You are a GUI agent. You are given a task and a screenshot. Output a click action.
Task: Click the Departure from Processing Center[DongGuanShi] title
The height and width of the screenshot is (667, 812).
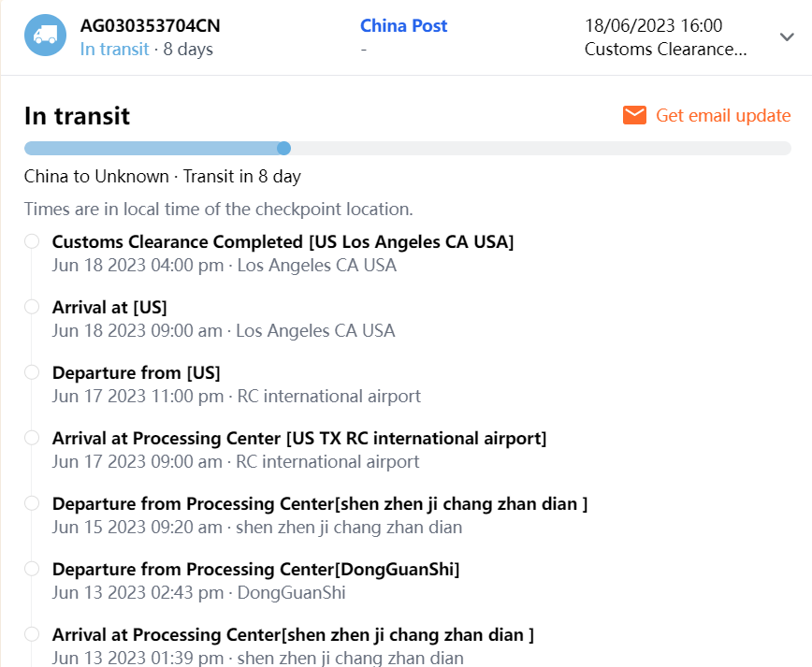click(255, 569)
